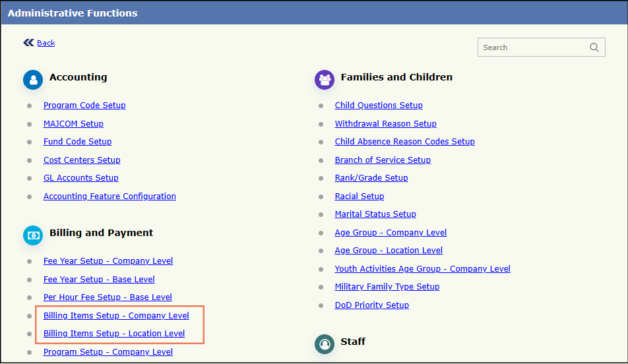The height and width of the screenshot is (364, 628).
Task: Open Fund Code Setup link
Action: click(x=77, y=142)
